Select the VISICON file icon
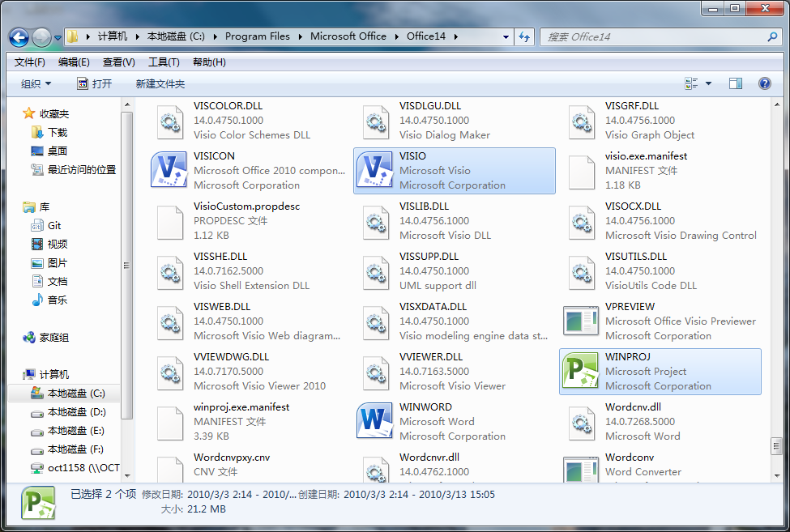The image size is (790, 532). (169, 170)
